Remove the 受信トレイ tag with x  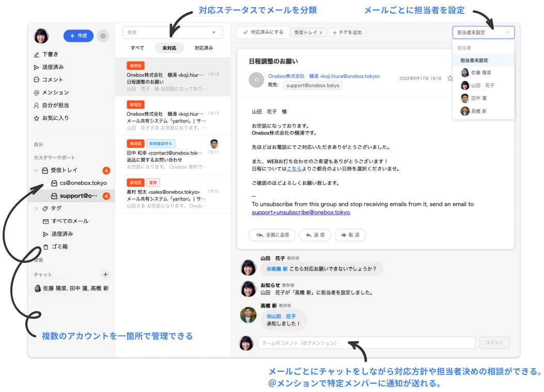click(321, 33)
